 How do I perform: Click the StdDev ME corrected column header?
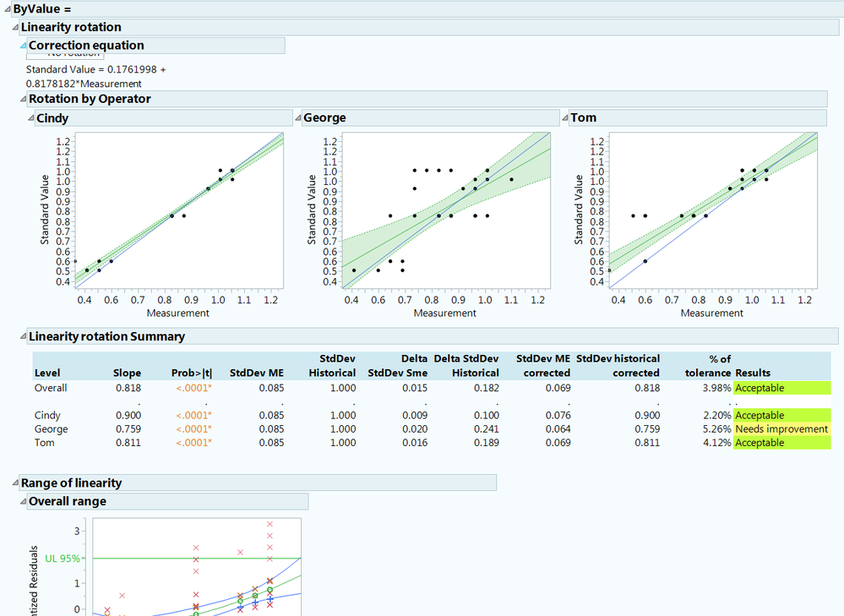[543, 366]
